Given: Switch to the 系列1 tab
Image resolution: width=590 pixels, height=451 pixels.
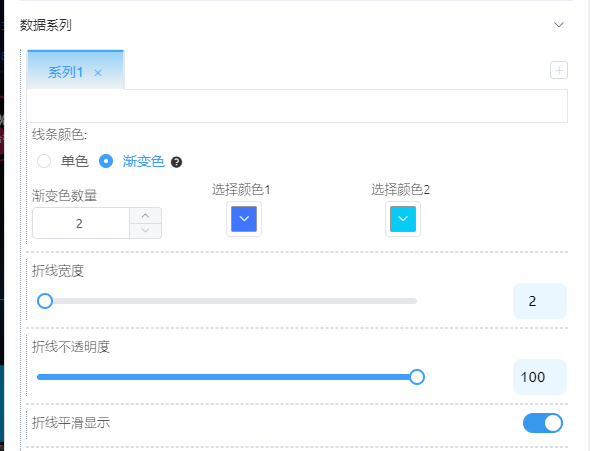Looking at the screenshot, I should point(65,72).
